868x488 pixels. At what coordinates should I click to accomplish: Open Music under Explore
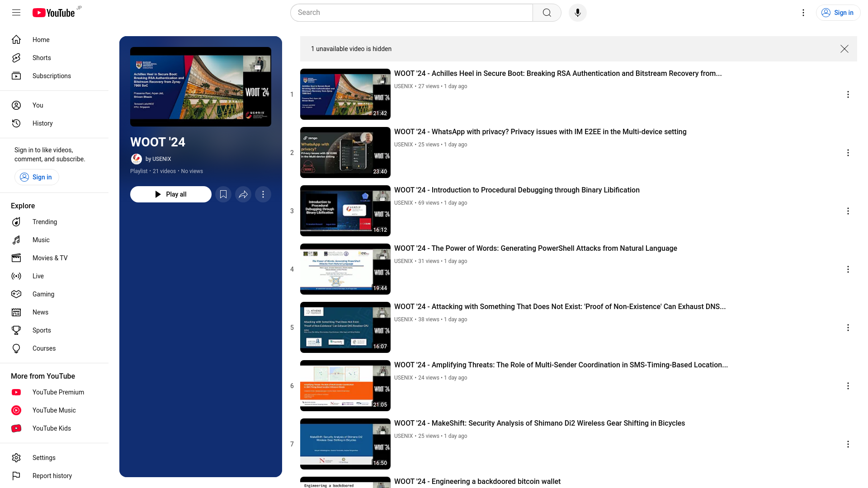54,240
